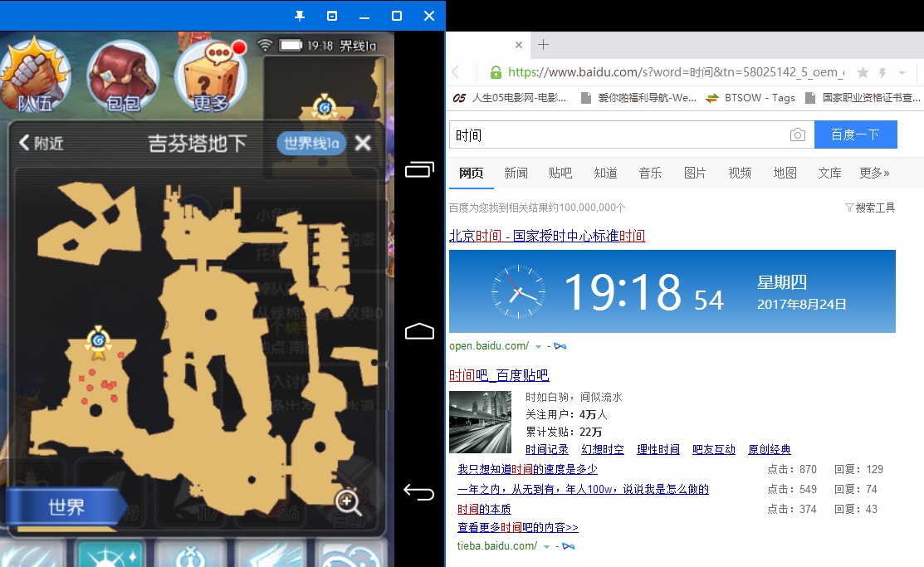This screenshot has height=567, width=924.
Task: Open the 更多 mystery box icon
Action: coord(211,76)
